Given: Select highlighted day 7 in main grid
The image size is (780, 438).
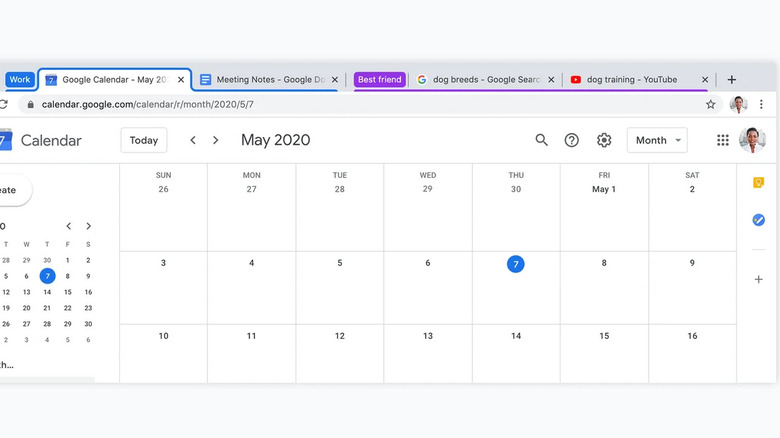Looking at the screenshot, I should 516,264.
